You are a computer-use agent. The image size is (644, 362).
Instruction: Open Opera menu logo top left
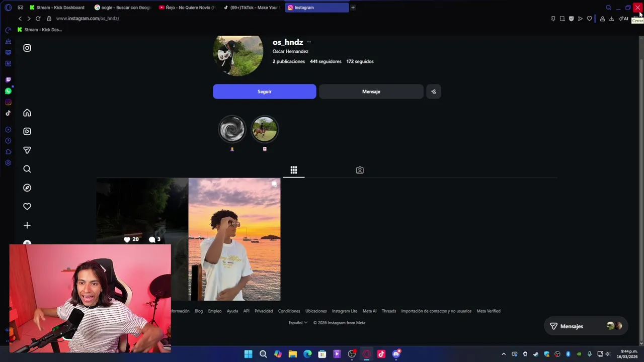tap(8, 8)
